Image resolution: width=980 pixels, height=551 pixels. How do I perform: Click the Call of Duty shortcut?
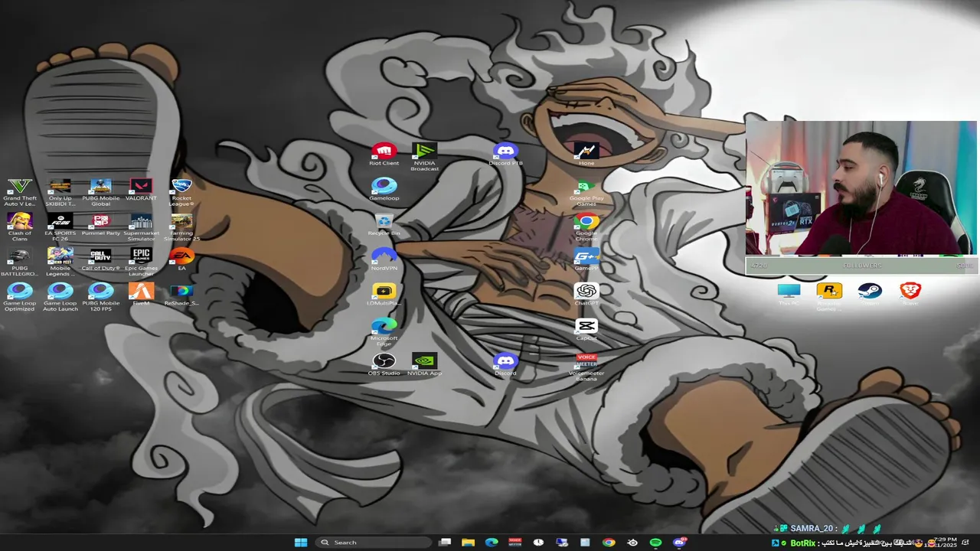[x=100, y=260]
